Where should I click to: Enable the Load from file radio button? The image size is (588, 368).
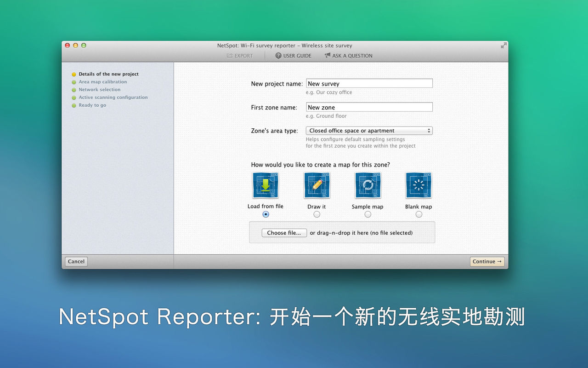click(266, 214)
